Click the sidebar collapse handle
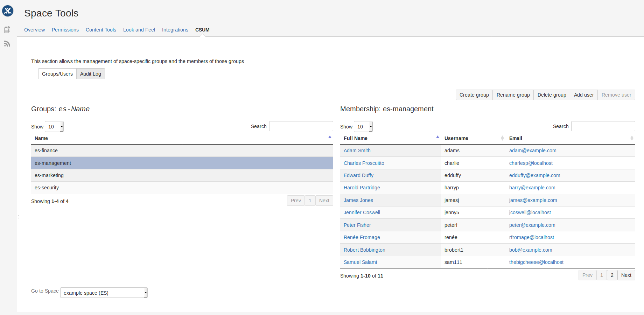This screenshot has height=315, width=644. coord(19,217)
